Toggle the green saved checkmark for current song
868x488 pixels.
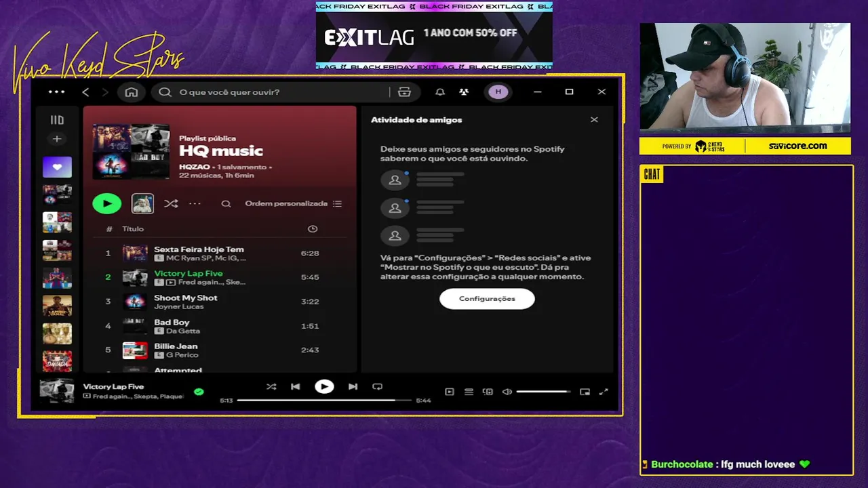[199, 392]
